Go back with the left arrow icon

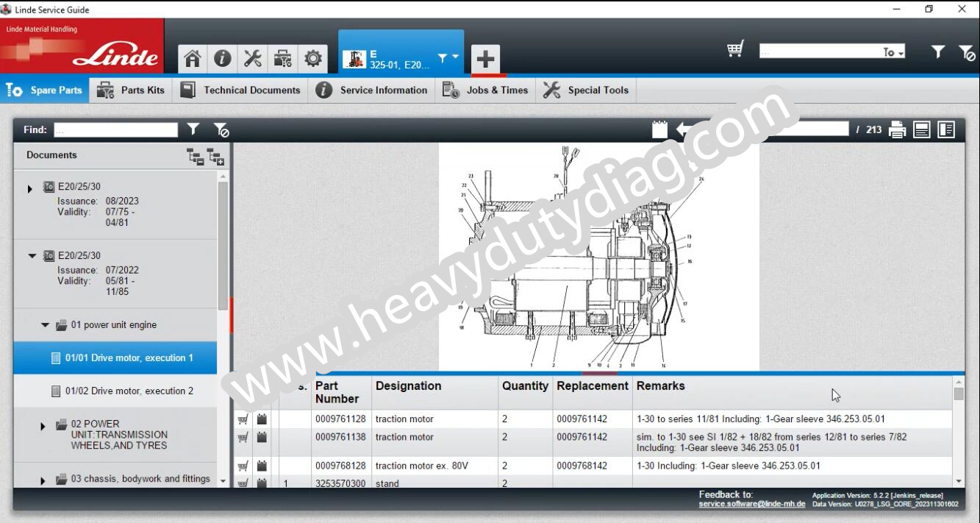(684, 129)
